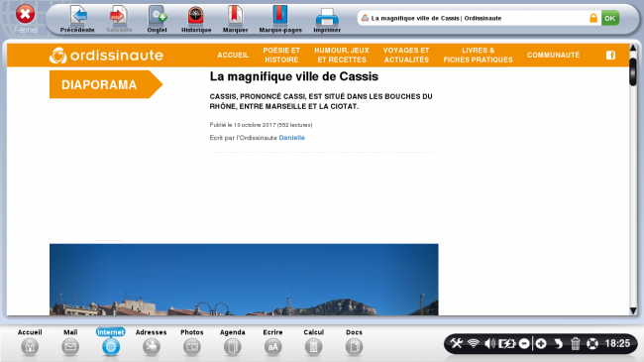Image resolution: width=644 pixels, height=362 pixels.
Task: Open the Ecrire writing application
Action: point(272,342)
